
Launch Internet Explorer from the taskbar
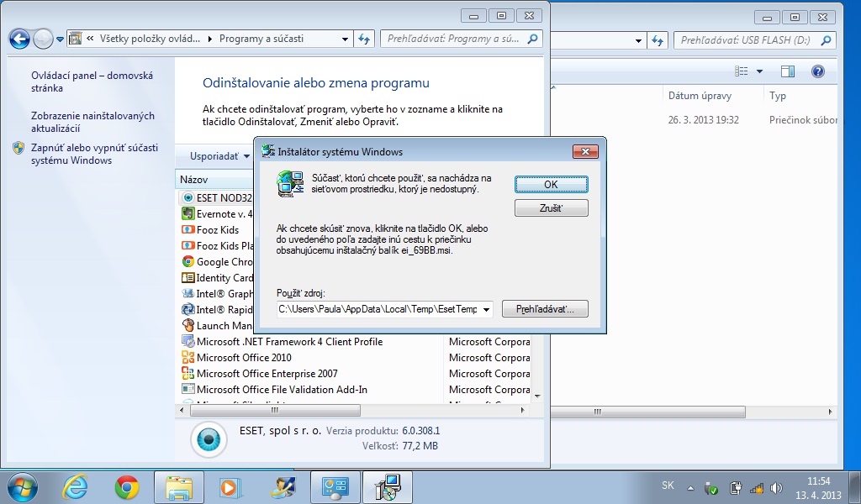click(x=76, y=486)
